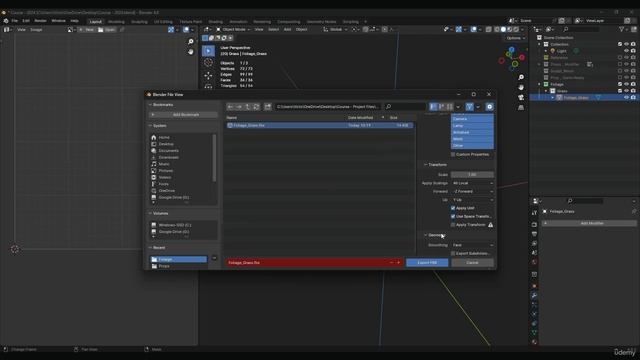Hide Foliage_Grass in viewport via eye icon
The image size is (640, 360).
(x=626, y=98)
